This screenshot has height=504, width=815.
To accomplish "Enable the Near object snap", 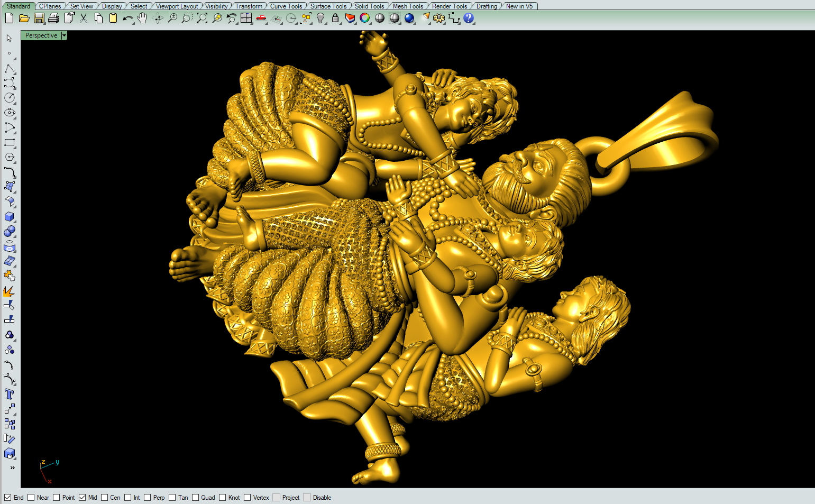I will tap(31, 498).
